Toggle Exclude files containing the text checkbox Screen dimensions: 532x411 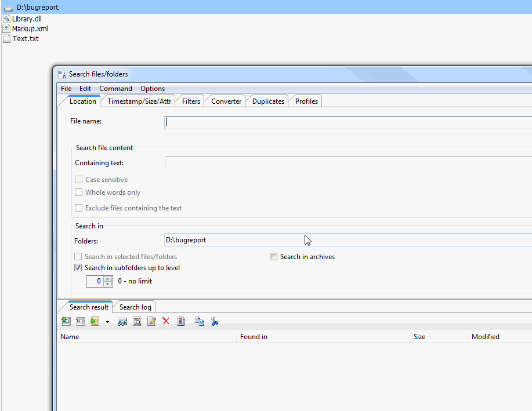79,208
